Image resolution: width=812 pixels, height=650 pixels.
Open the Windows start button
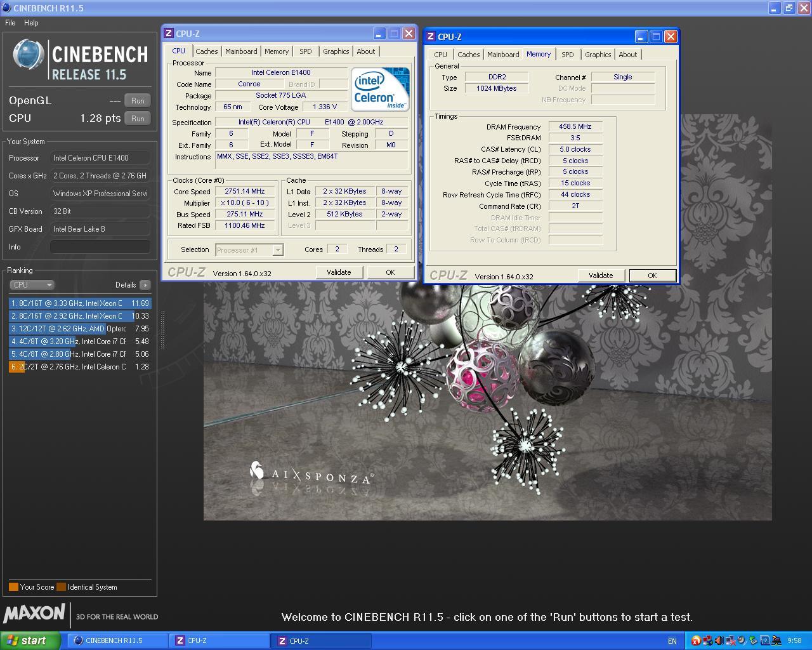(x=30, y=640)
